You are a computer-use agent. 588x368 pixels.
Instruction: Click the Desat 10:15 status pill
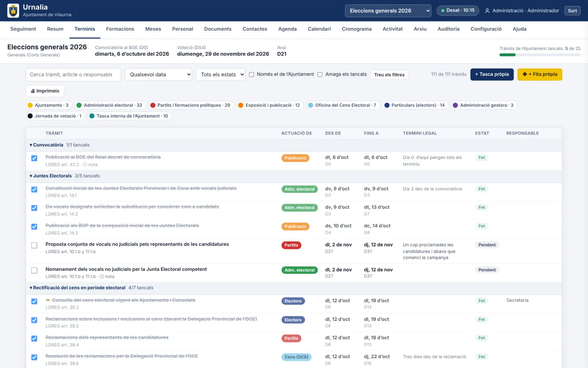tap(458, 11)
